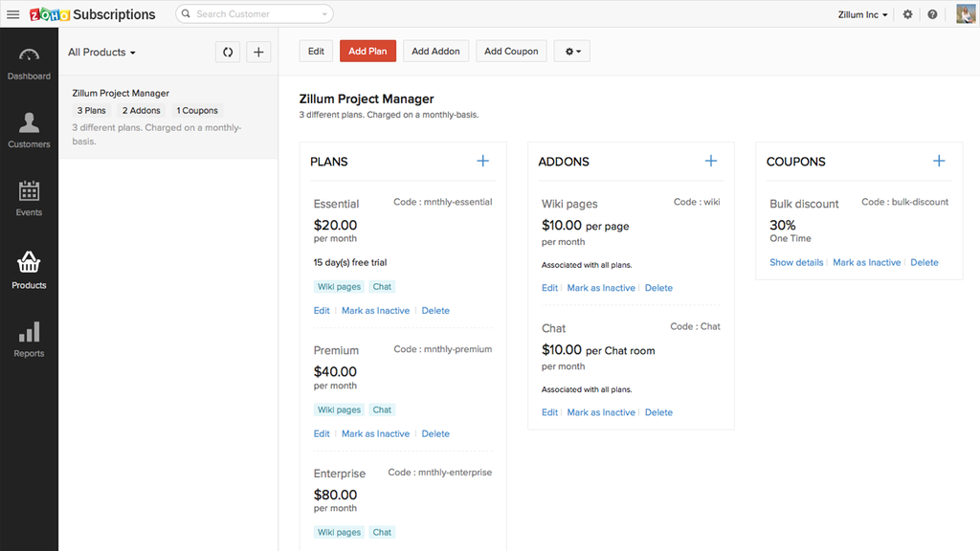Add a new product with the plus icon

(x=258, y=52)
